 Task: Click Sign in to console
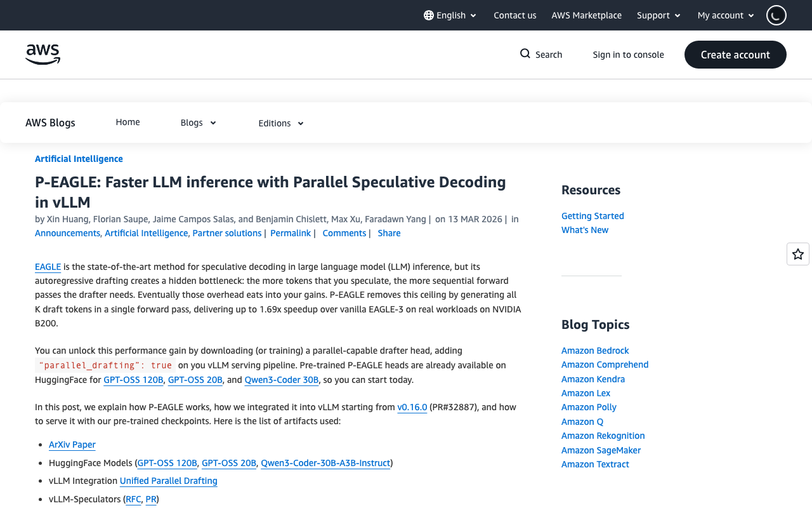pos(628,55)
